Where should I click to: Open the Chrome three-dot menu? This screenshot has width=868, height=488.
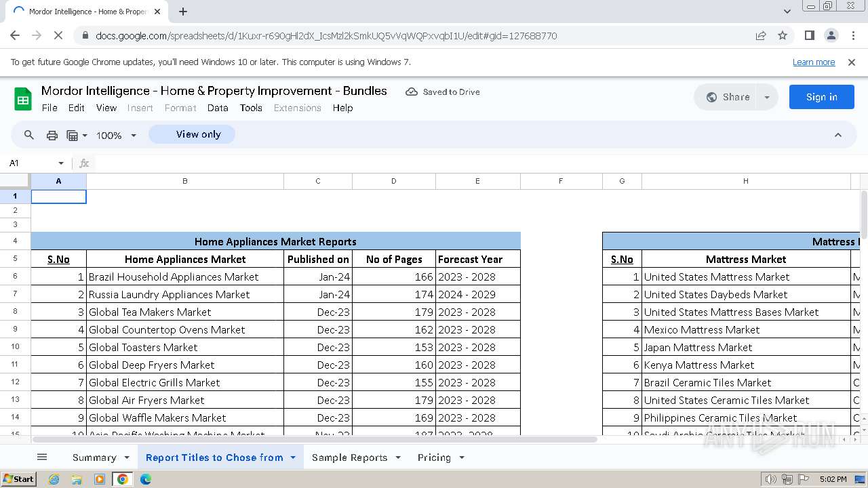click(853, 35)
